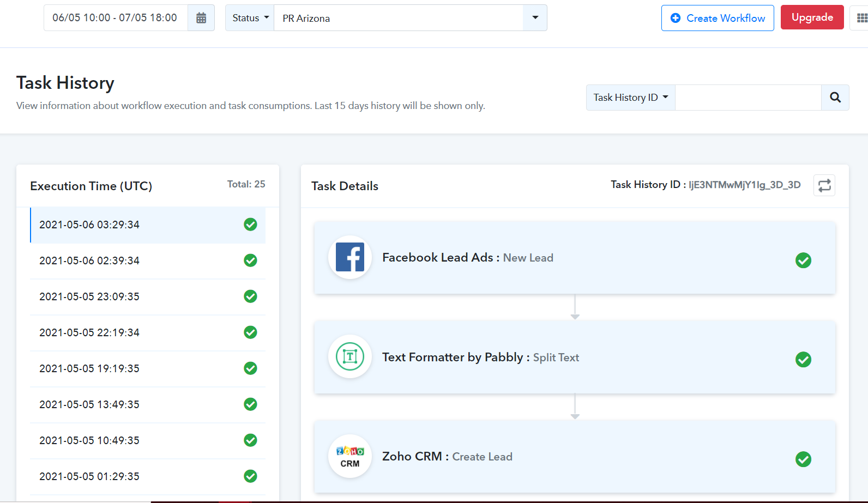Click green checkmark for Text Formatter step
This screenshot has width=868, height=503.
(x=803, y=360)
